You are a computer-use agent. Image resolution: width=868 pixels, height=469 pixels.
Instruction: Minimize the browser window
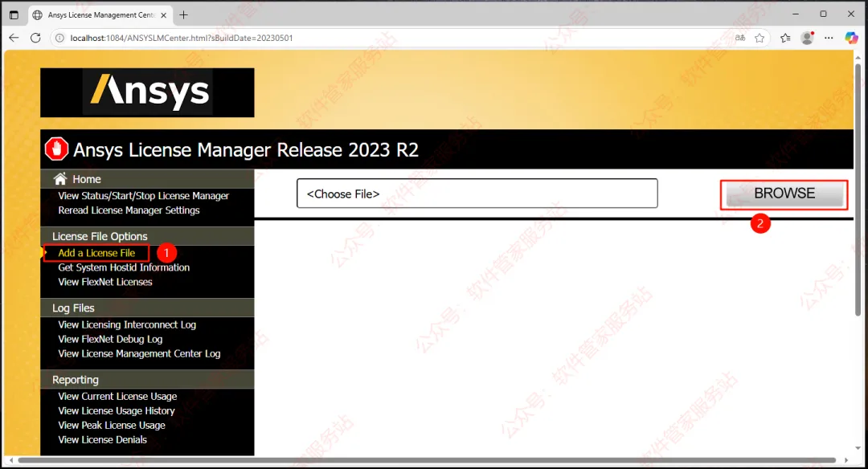pyautogui.click(x=796, y=14)
